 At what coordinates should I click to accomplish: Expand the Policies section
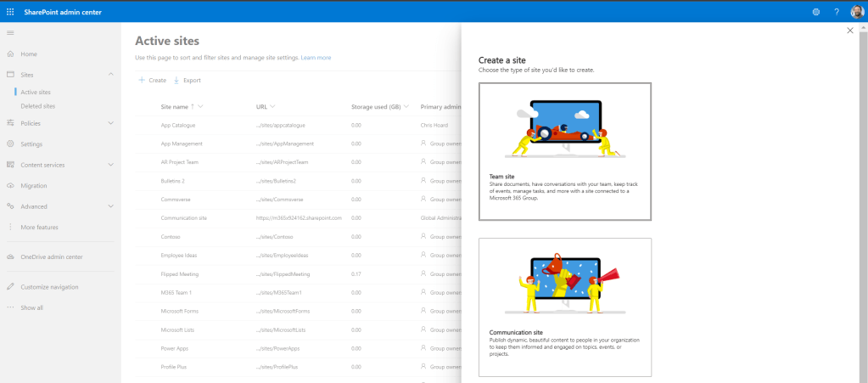tap(111, 123)
